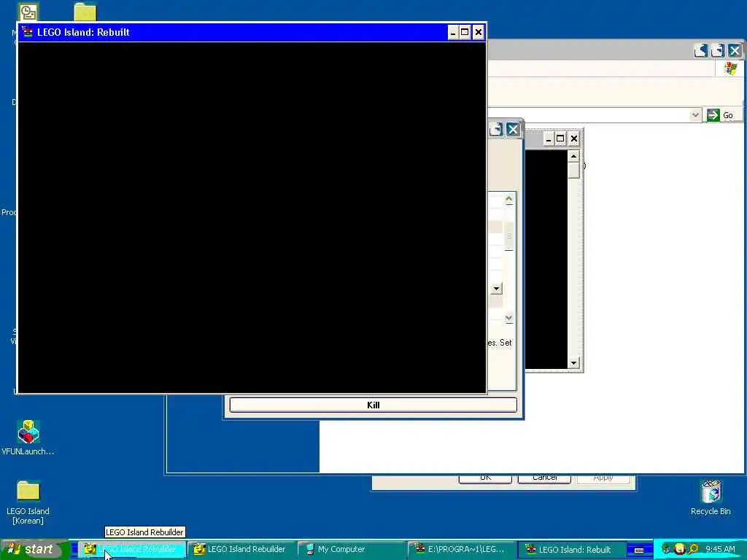Click the Windows flag logo in My Computer
The image size is (747, 560).
click(x=731, y=68)
